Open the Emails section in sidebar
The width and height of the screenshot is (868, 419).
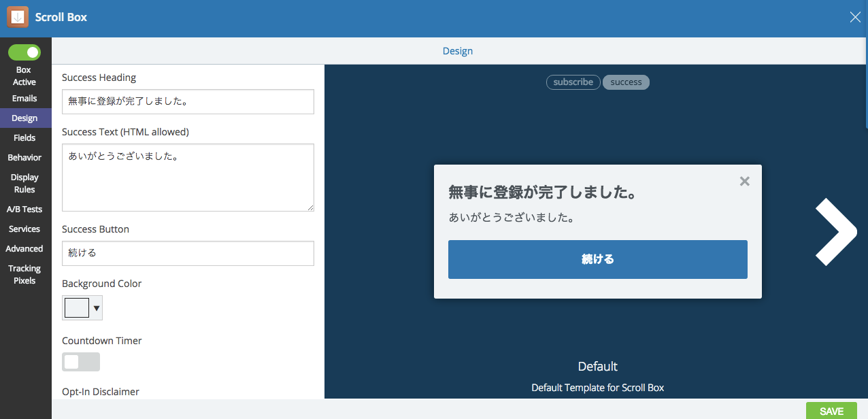24,98
